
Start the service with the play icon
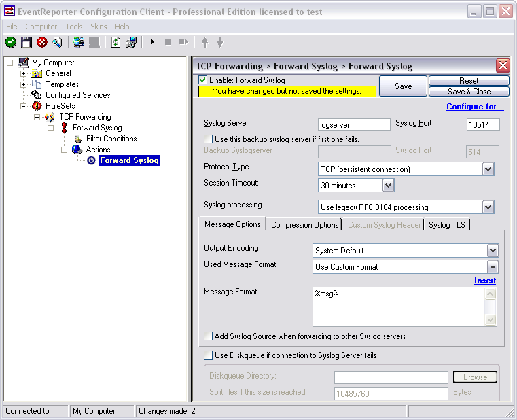coord(152,42)
